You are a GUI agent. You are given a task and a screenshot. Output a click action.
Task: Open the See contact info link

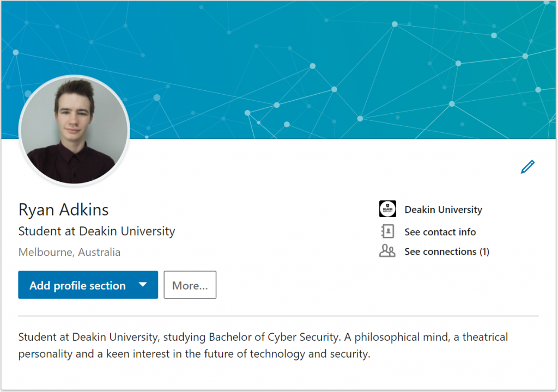point(440,232)
